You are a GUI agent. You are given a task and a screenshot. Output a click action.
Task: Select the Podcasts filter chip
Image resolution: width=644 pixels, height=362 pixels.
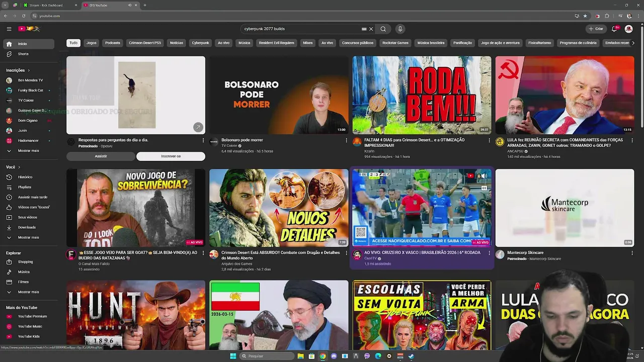tap(113, 43)
